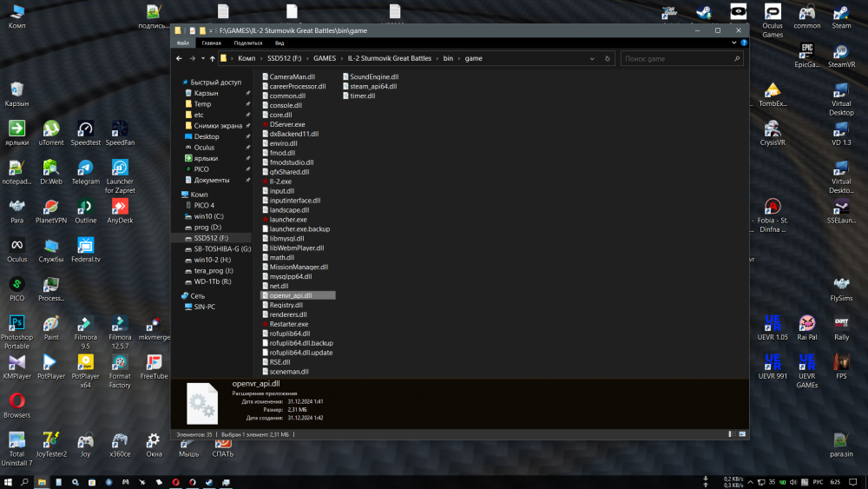The width and height of the screenshot is (868, 489).
Task: Open the PlanetVPN desktop icon
Action: pos(51,210)
